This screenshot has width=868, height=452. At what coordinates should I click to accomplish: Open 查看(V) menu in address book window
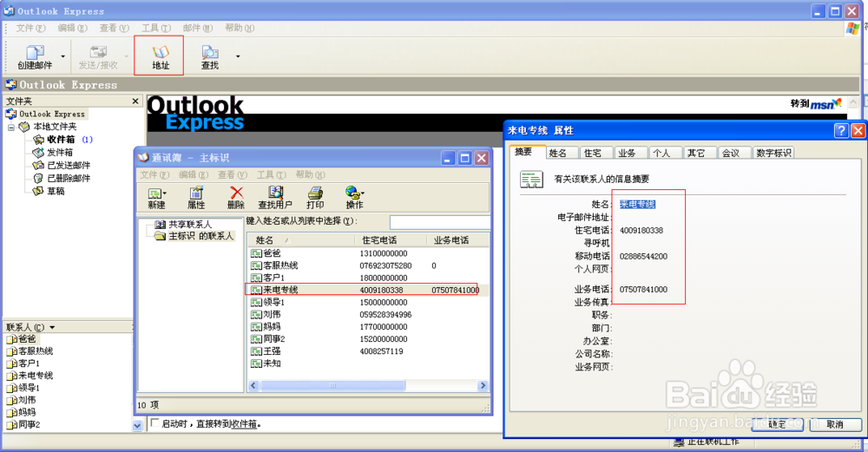click(x=233, y=175)
